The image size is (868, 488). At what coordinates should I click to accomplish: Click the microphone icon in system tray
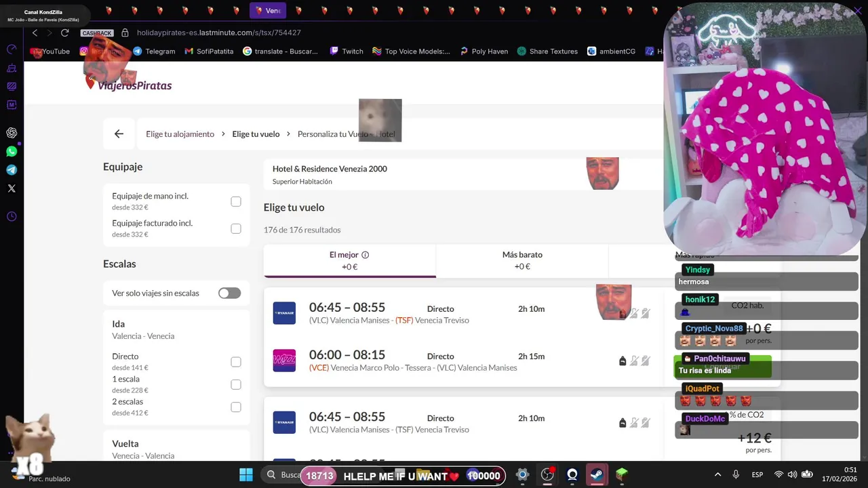[736, 474]
